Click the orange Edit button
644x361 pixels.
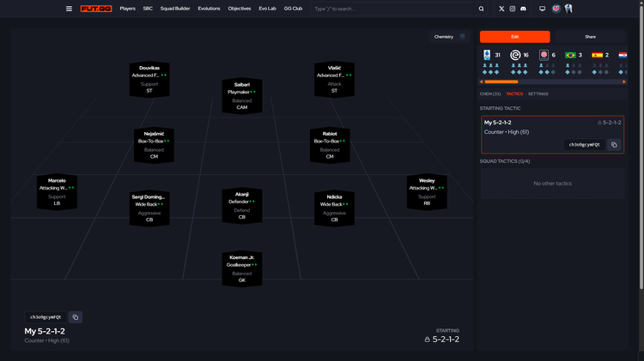(514, 37)
